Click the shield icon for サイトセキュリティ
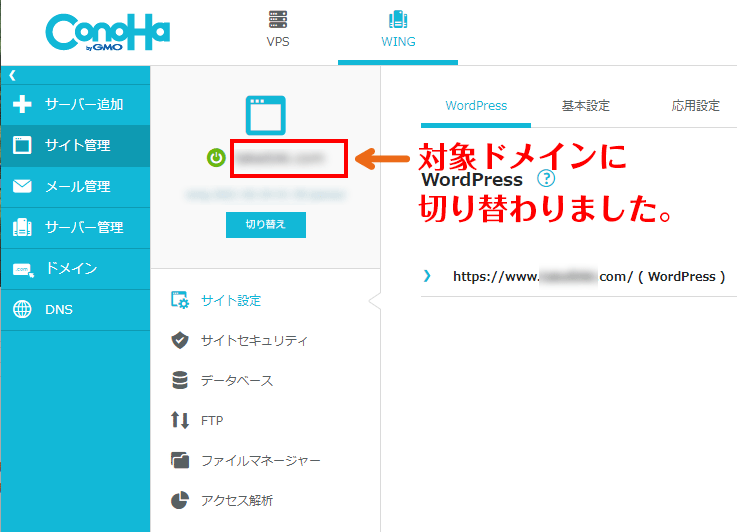Image resolution: width=737 pixels, height=532 pixels. [x=180, y=340]
